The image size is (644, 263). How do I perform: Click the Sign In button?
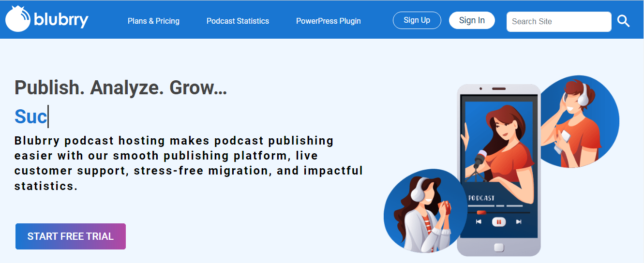pyautogui.click(x=472, y=20)
